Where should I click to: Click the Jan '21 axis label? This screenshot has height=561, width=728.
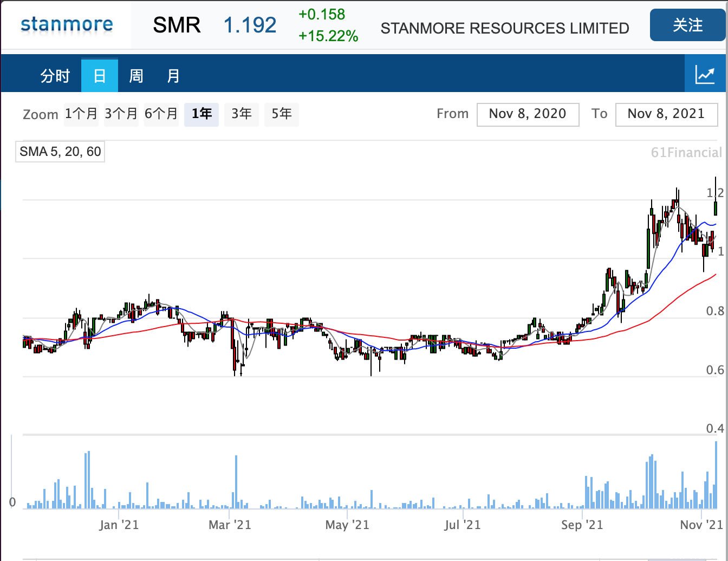tap(119, 525)
